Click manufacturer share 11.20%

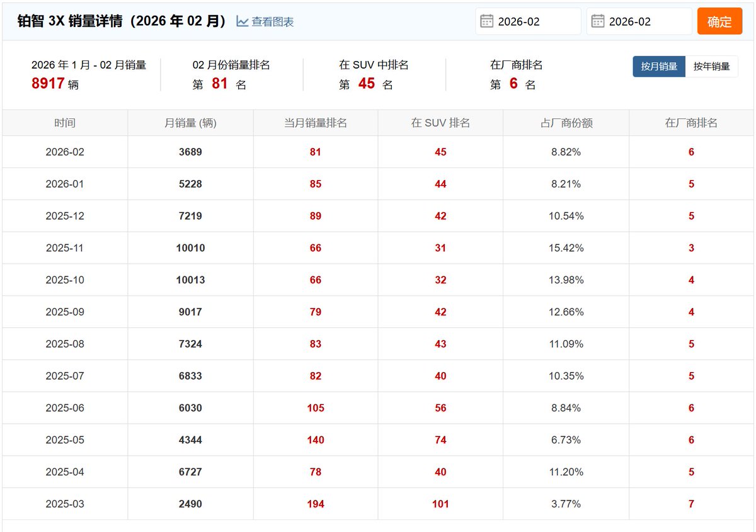point(566,472)
